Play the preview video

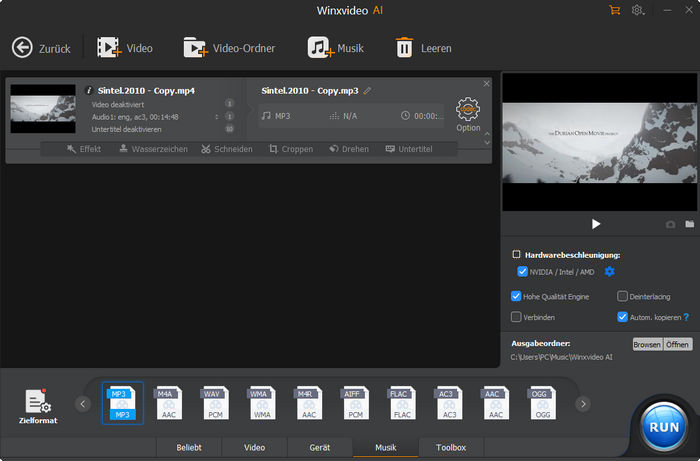(x=596, y=224)
